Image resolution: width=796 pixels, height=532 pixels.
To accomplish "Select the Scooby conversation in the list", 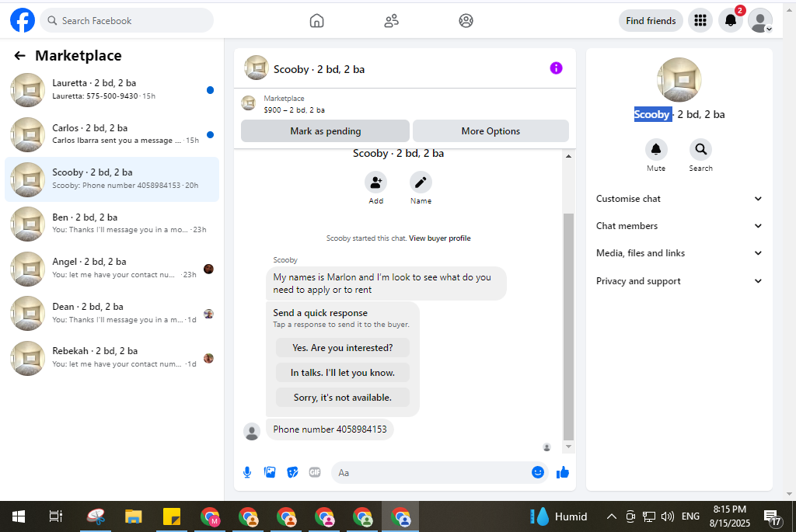I will (x=112, y=179).
